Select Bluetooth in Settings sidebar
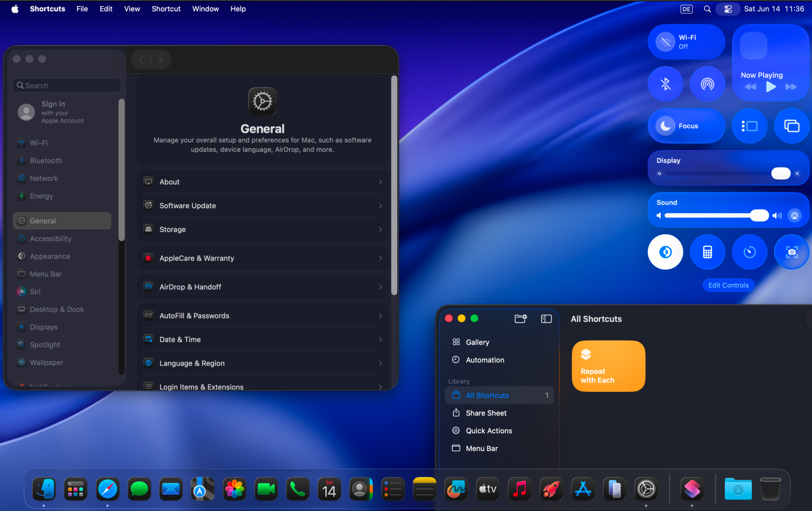 click(62, 161)
